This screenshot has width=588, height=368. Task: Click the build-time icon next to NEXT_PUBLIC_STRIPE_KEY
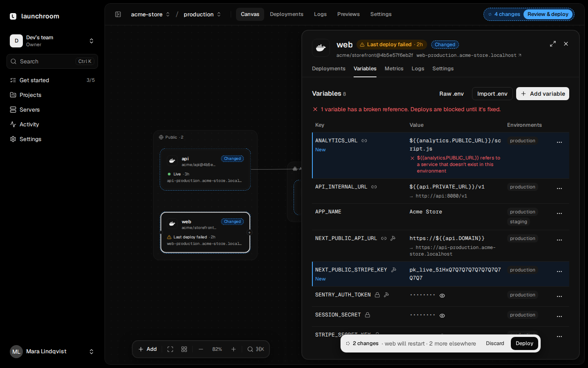(x=394, y=270)
